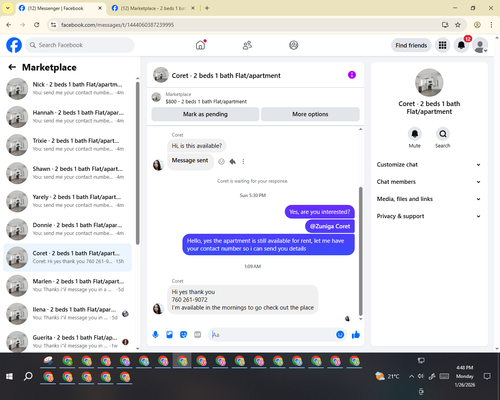This screenshot has width=500, height=400.
Task: Record a voice clip with microphone icon
Action: [155, 335]
